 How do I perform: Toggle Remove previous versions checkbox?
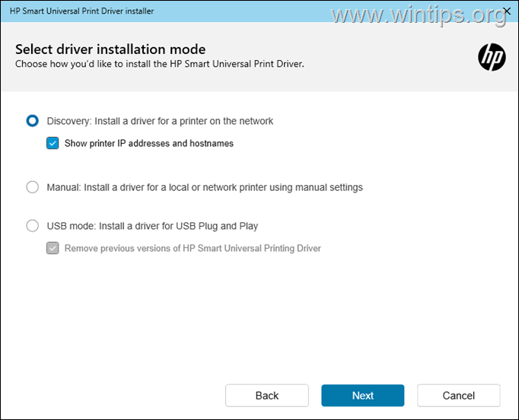tap(53, 248)
